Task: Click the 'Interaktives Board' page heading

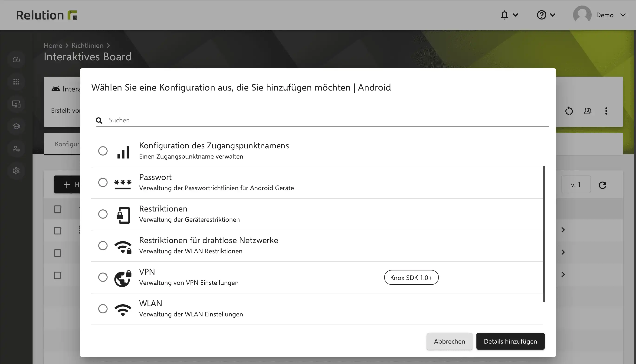Action: [88, 57]
